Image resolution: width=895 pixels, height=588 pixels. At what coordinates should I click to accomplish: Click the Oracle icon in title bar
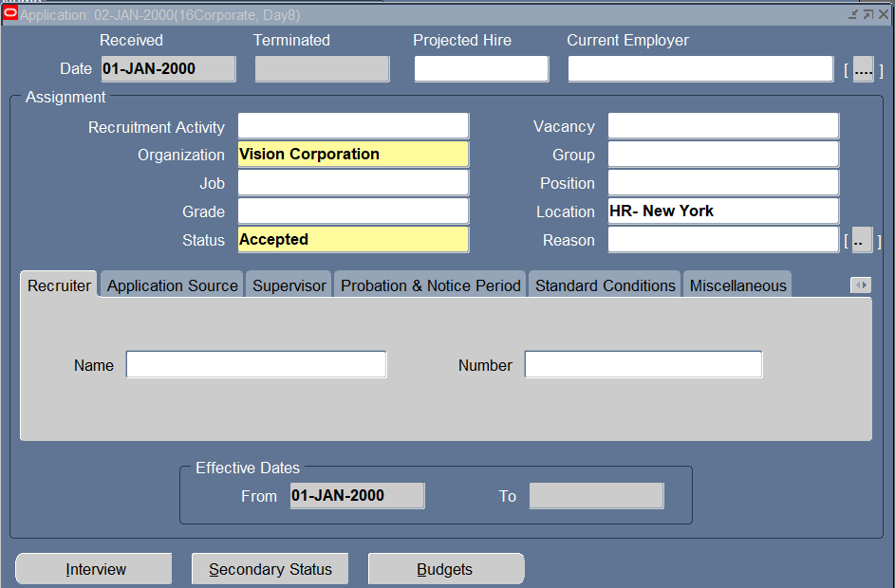click(x=10, y=14)
